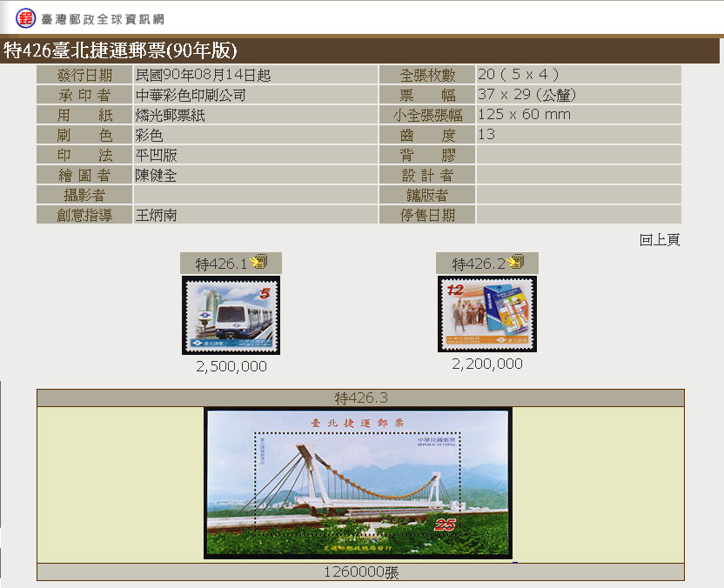Open the detail icon beside 特426.1
This screenshot has height=588, width=724.
pyautogui.click(x=258, y=263)
